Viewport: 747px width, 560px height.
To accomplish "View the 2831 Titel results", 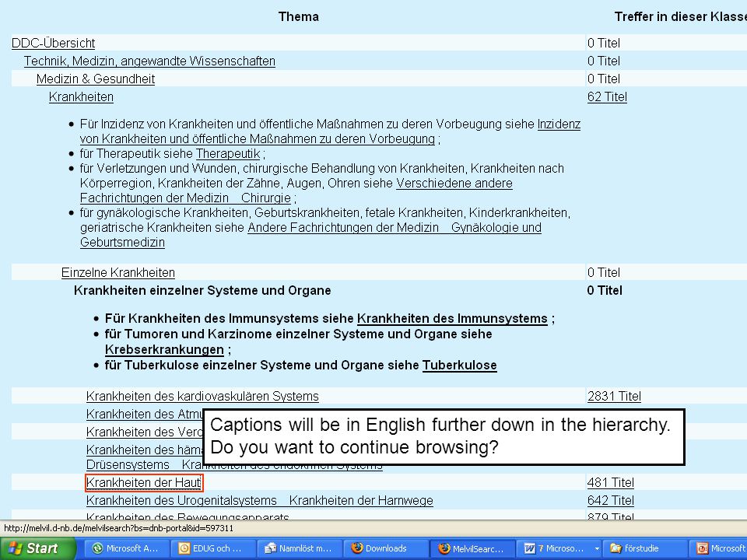I will pyautogui.click(x=614, y=396).
